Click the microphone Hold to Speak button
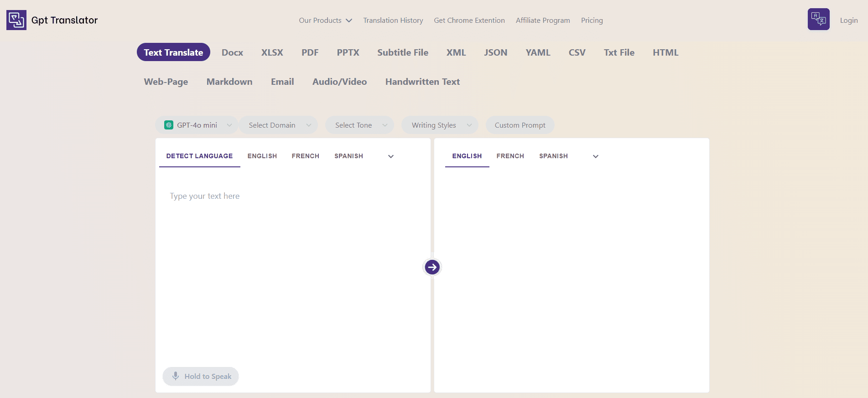Viewport: 868px width, 398px height. pos(201,376)
